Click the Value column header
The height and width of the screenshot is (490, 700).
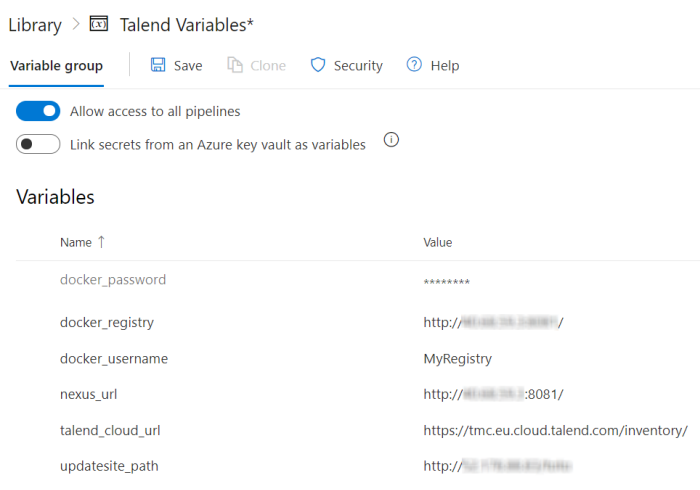(438, 242)
